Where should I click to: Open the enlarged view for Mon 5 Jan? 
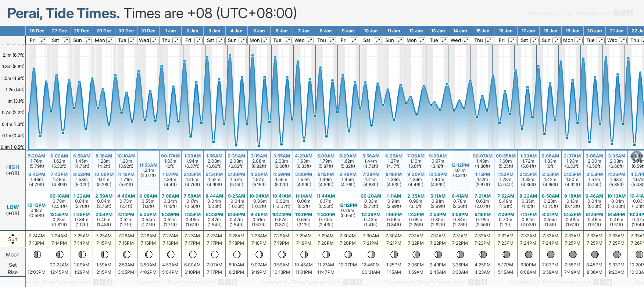(265, 40)
